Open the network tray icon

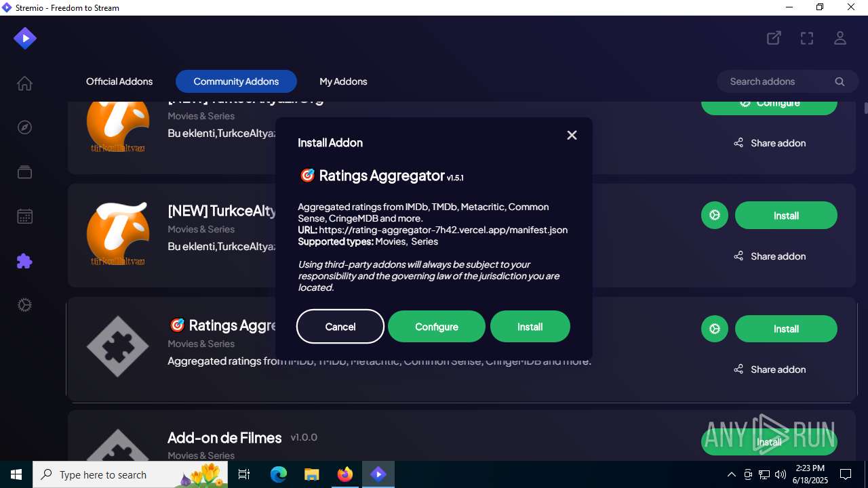[764, 474]
